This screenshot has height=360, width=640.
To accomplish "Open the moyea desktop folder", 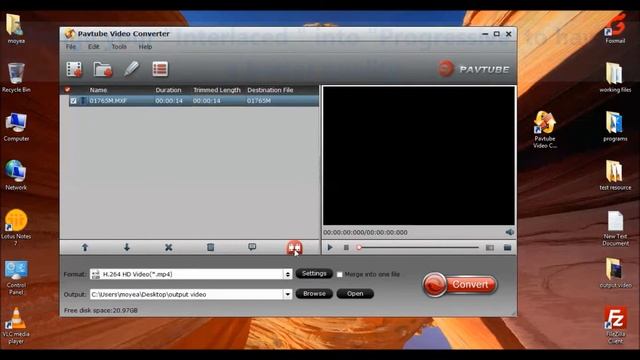I will point(16,29).
